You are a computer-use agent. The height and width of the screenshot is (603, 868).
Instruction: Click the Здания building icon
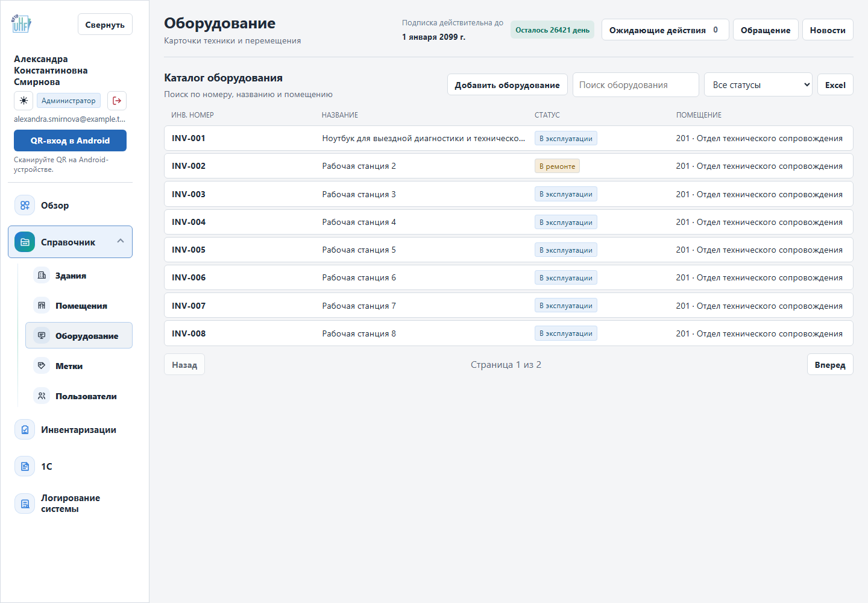(x=42, y=276)
